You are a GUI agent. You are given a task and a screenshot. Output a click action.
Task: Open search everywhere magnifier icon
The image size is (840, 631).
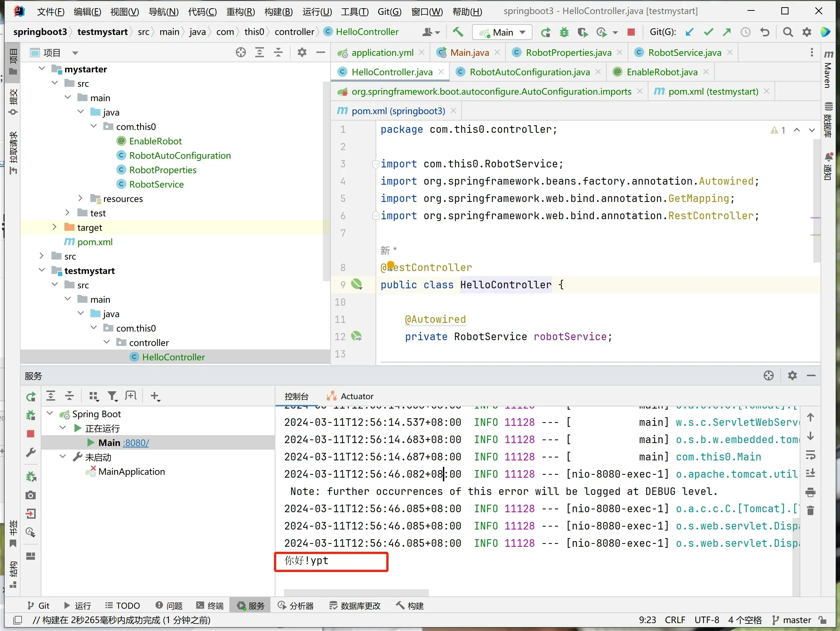(788, 32)
